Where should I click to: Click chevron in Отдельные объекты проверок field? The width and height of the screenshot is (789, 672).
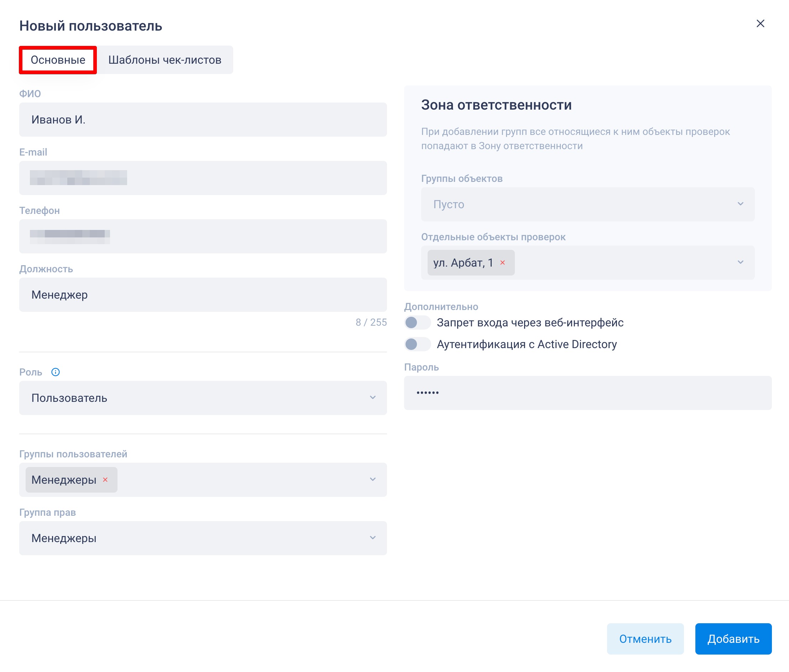click(740, 262)
